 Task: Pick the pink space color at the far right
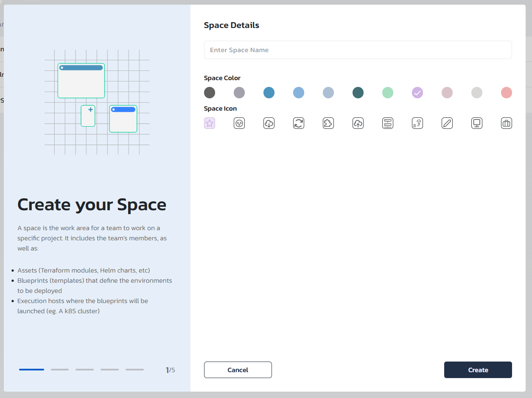click(x=506, y=92)
